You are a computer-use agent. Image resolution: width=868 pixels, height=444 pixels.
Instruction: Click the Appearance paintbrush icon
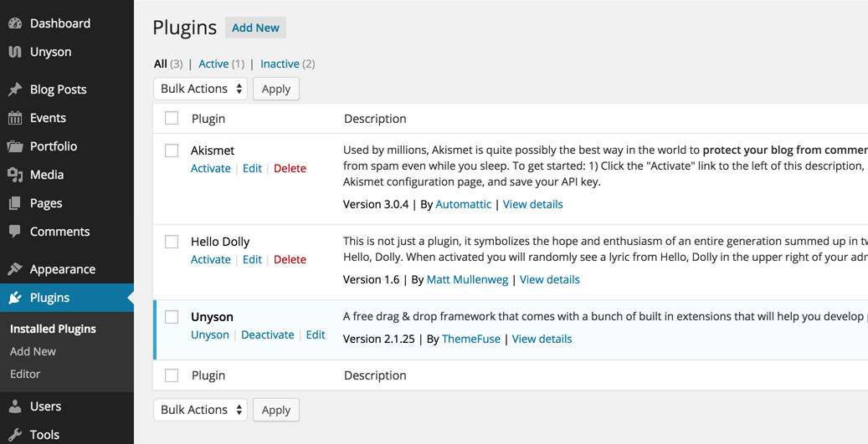coord(15,269)
